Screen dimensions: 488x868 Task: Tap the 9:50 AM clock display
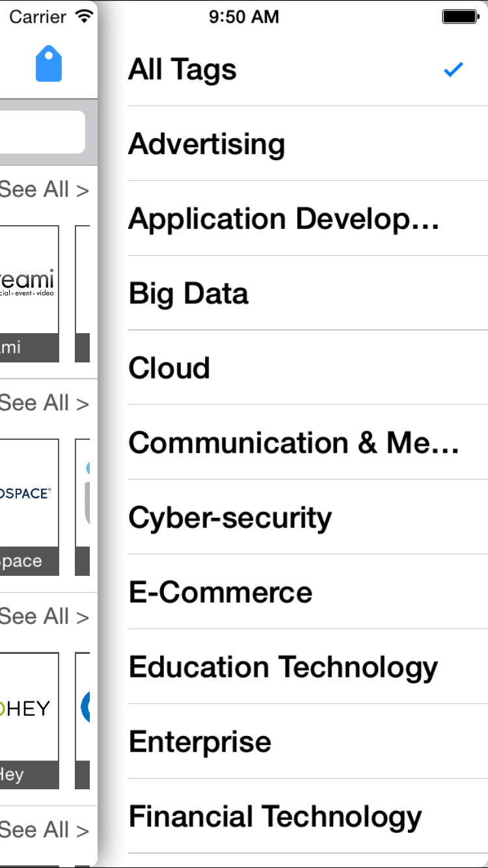245,17
